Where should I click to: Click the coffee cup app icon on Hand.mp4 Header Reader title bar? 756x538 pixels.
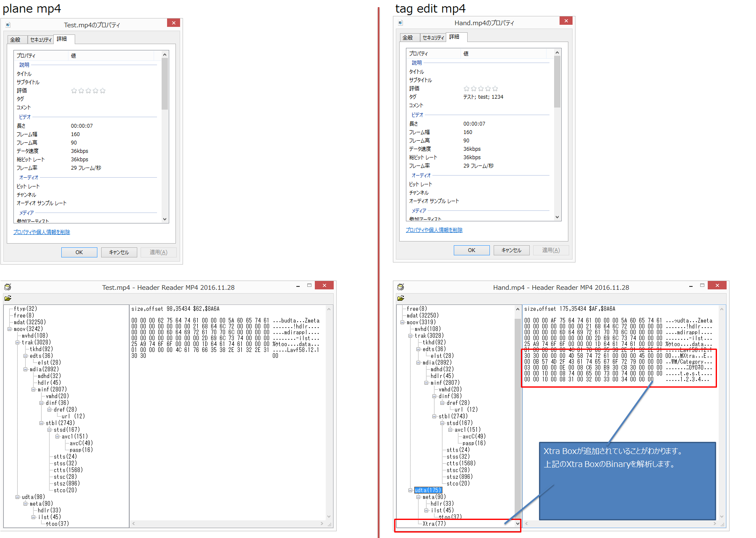401,287
